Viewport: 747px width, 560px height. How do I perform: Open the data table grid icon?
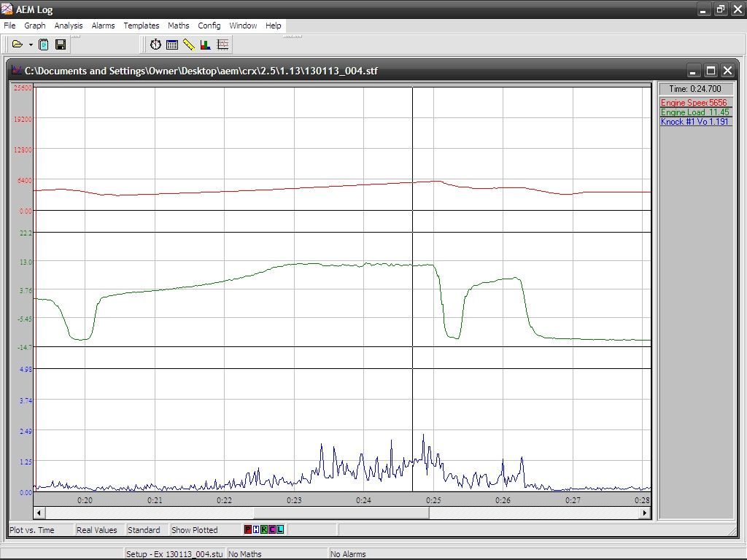point(172,44)
